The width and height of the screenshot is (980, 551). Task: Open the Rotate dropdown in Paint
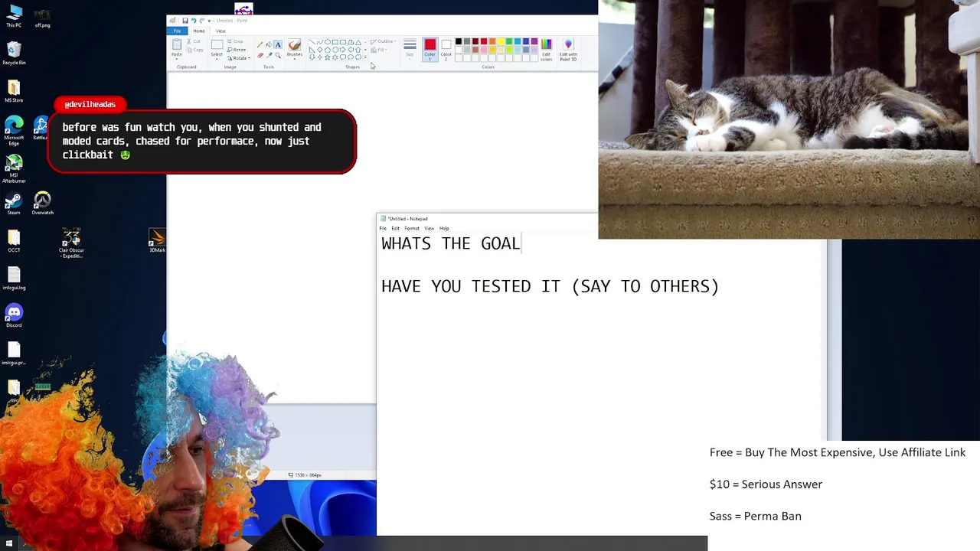pos(238,58)
